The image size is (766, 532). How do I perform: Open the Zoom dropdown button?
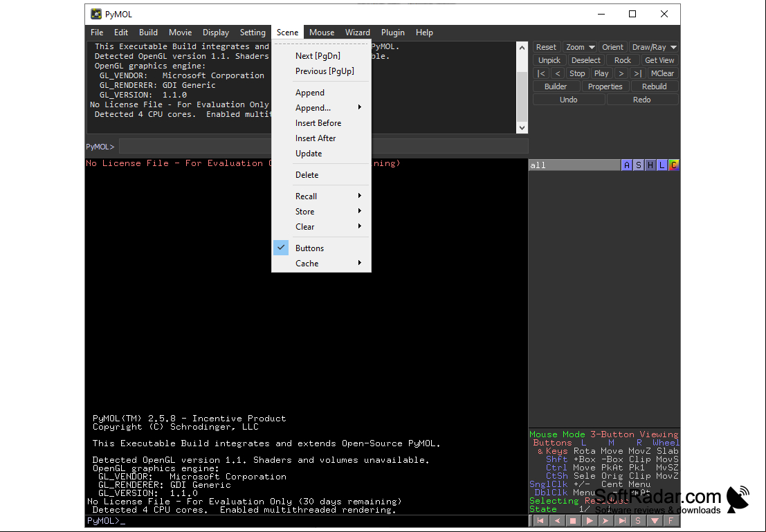point(580,47)
